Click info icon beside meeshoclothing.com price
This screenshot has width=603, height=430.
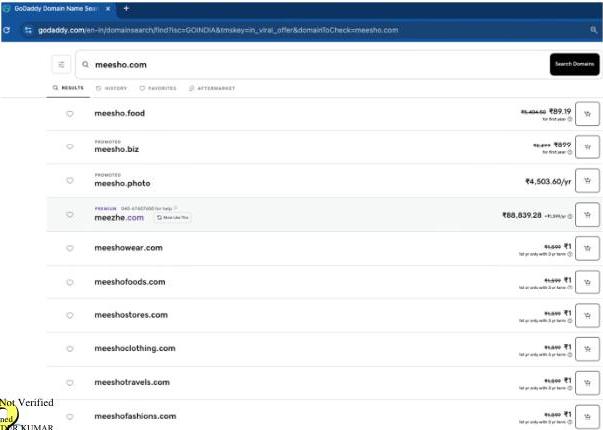570,355
